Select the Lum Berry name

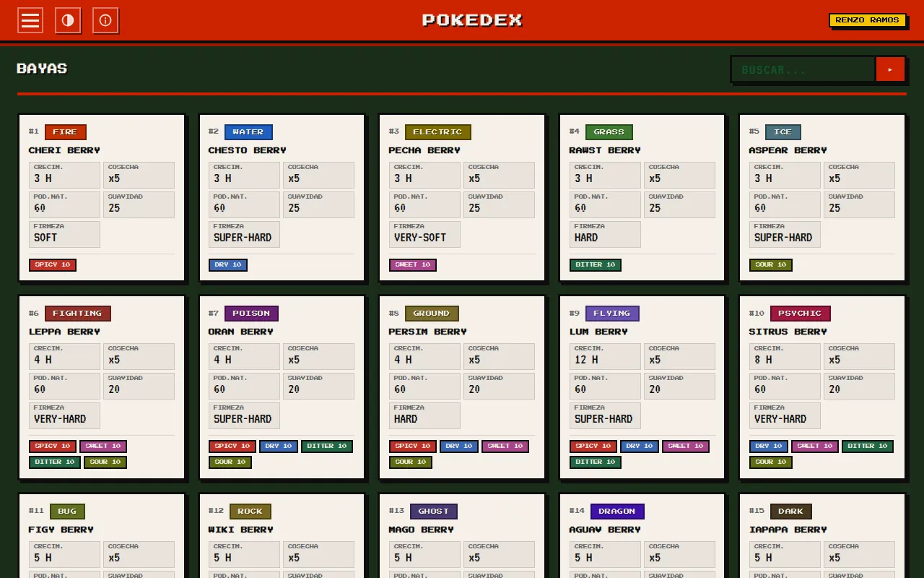click(598, 332)
